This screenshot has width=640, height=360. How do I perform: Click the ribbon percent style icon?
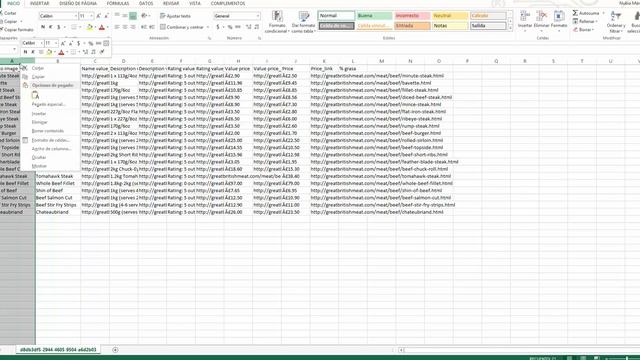[x=230, y=27]
